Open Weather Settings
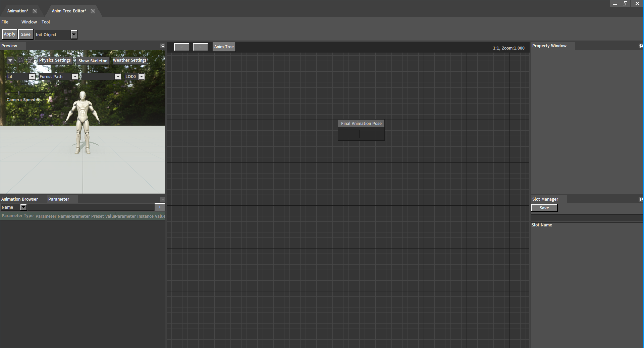644x348 pixels. coord(130,60)
